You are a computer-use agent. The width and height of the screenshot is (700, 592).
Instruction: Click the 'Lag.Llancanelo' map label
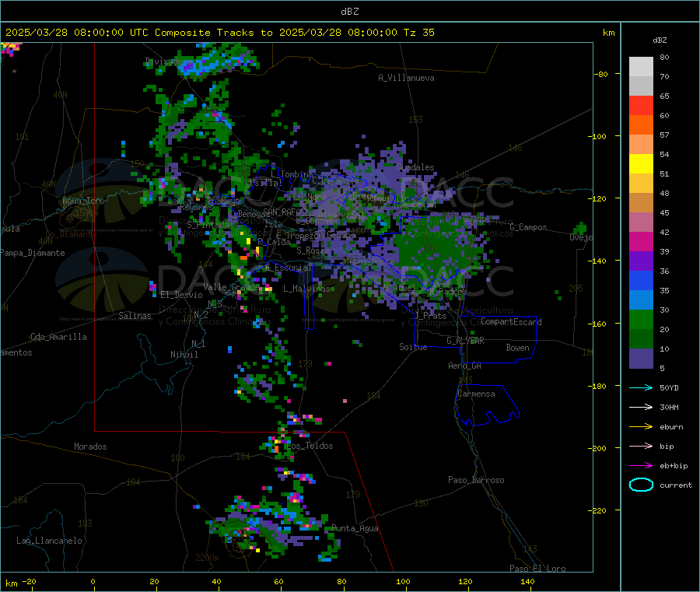tap(49, 541)
